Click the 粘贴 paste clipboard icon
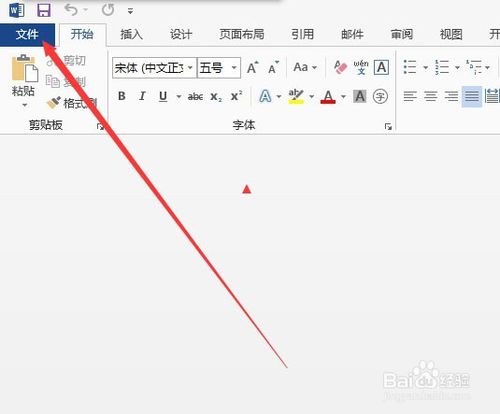This screenshot has width=500, height=414. pyautogui.click(x=24, y=69)
